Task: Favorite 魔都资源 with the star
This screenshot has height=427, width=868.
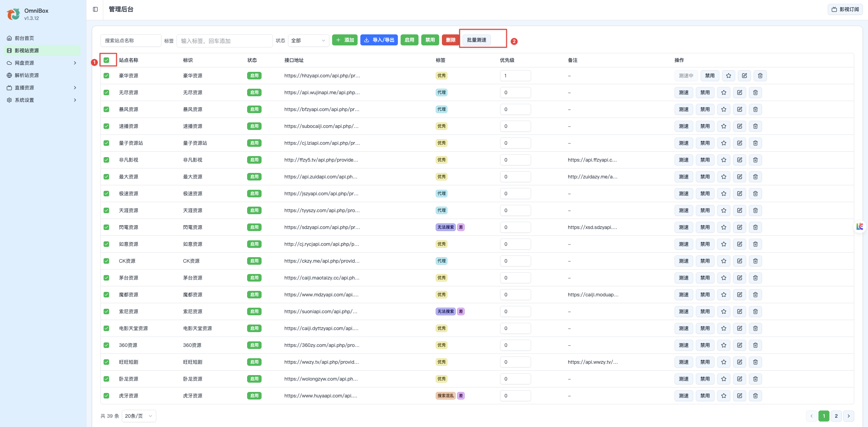Action: tap(724, 295)
